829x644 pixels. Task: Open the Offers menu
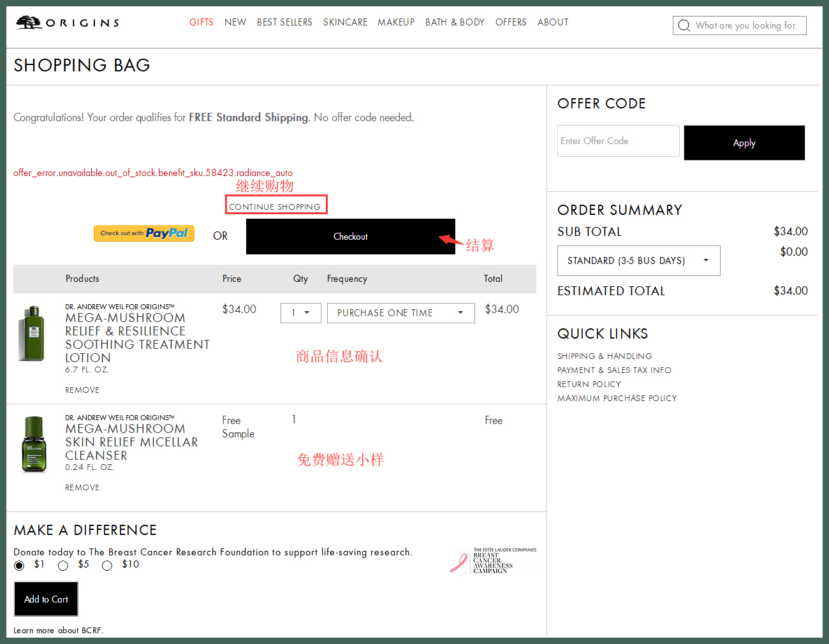click(x=511, y=22)
